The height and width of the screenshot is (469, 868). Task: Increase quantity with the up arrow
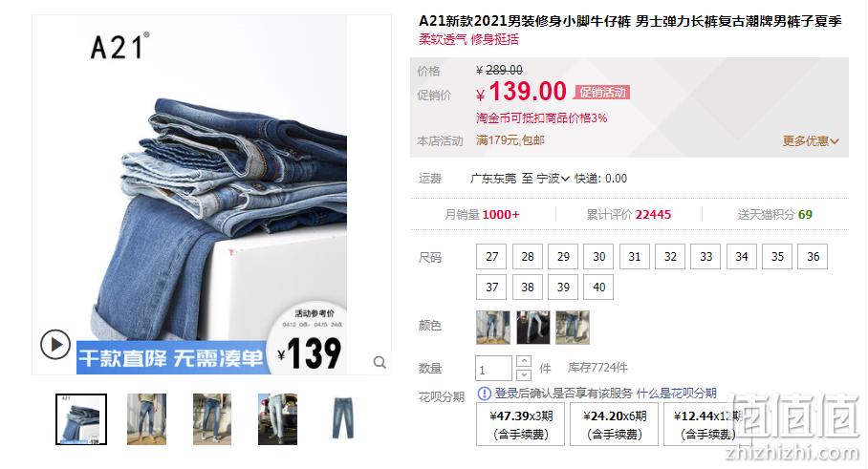click(x=524, y=361)
